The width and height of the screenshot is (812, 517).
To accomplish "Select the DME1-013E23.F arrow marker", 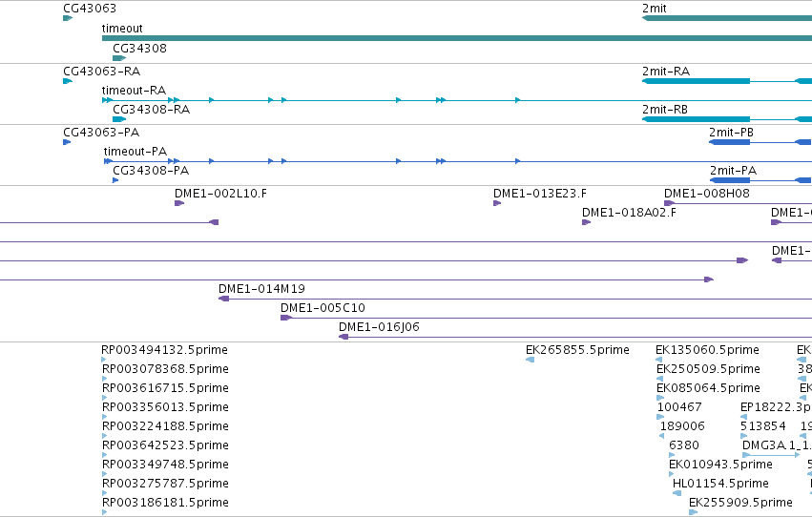I will [497, 203].
